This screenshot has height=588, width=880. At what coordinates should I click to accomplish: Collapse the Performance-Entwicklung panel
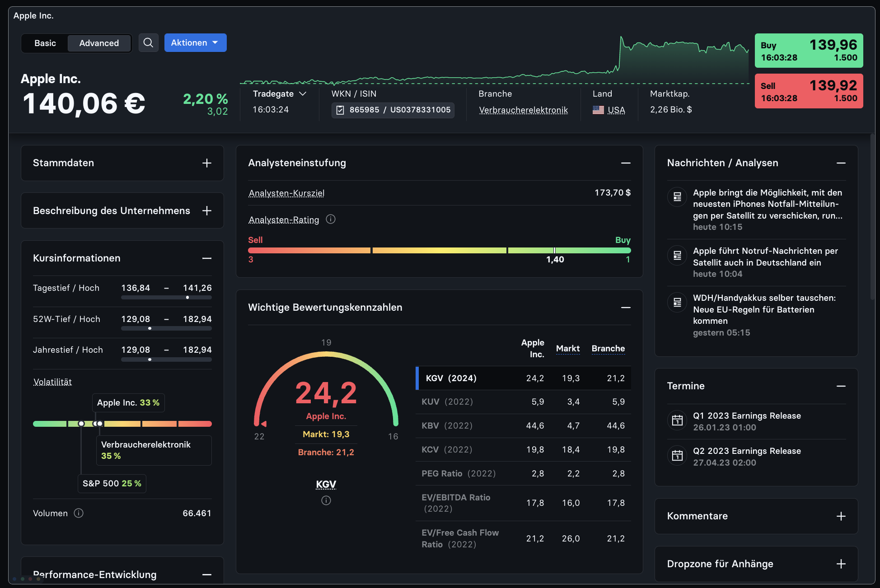pyautogui.click(x=207, y=575)
